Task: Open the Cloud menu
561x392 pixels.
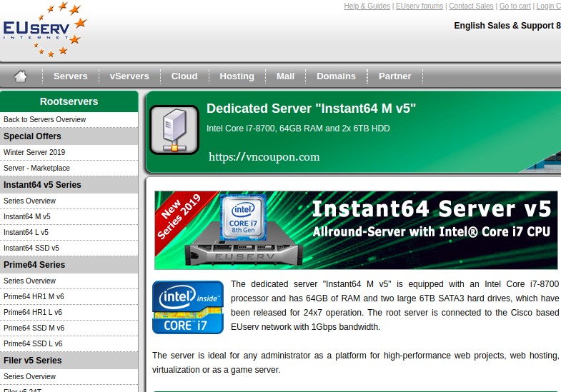Action: (184, 76)
